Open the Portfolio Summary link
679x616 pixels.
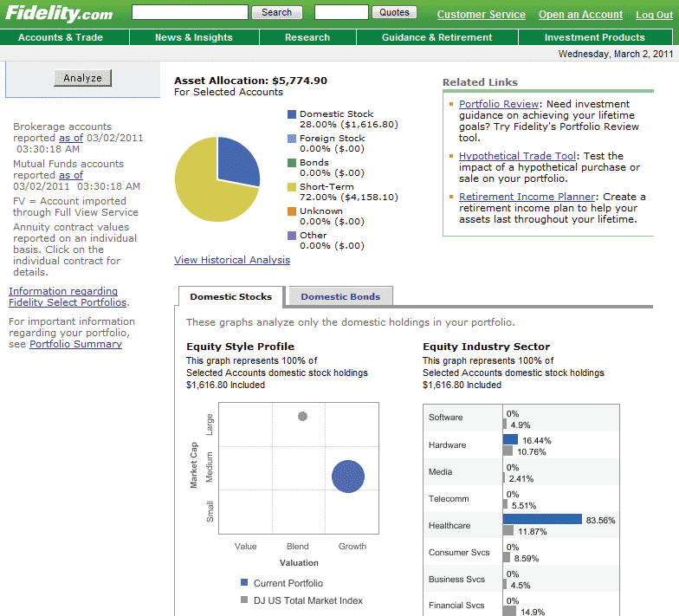(76, 344)
